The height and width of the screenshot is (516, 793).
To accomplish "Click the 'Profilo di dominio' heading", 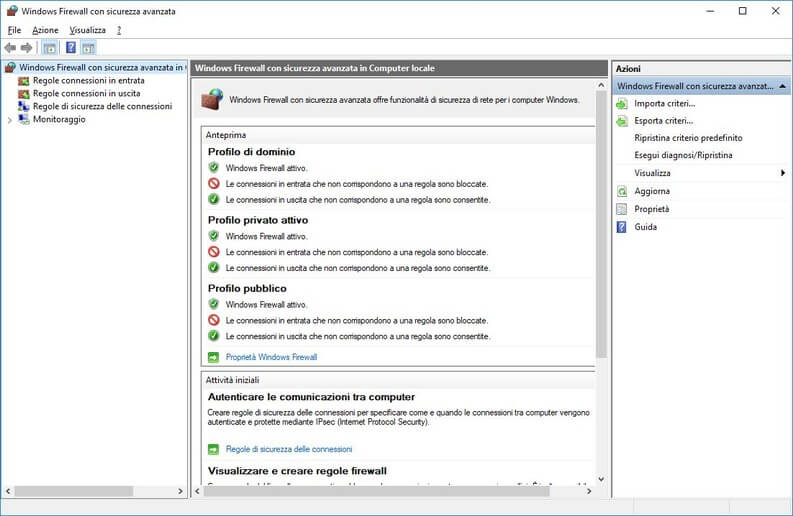I will 251,152.
